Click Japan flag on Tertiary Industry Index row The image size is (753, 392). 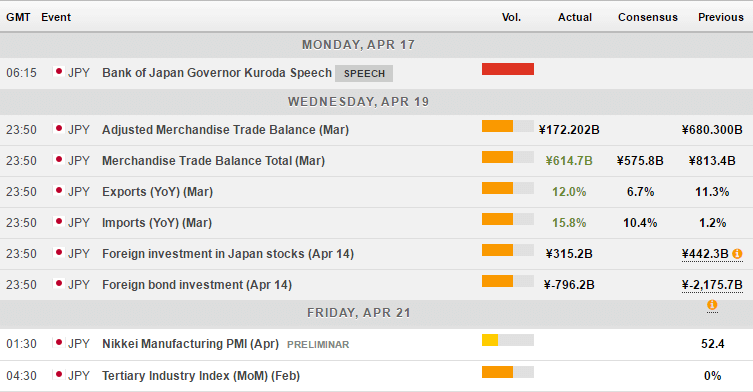59,375
